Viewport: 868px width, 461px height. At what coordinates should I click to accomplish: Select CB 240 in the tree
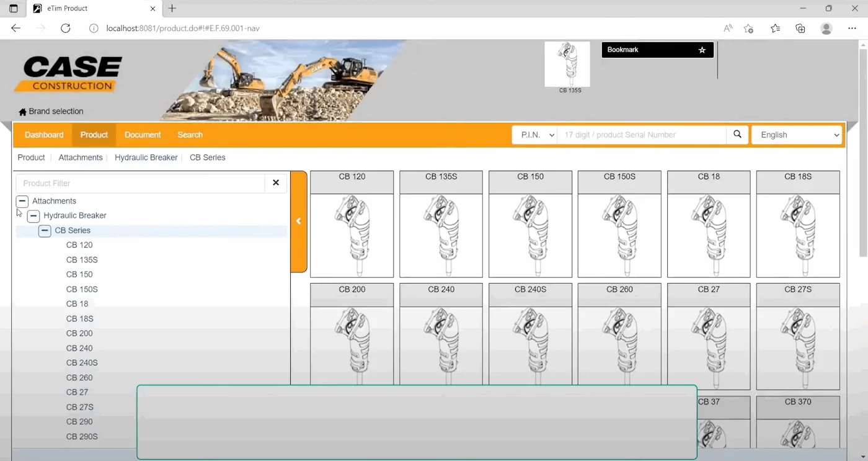pos(79,348)
